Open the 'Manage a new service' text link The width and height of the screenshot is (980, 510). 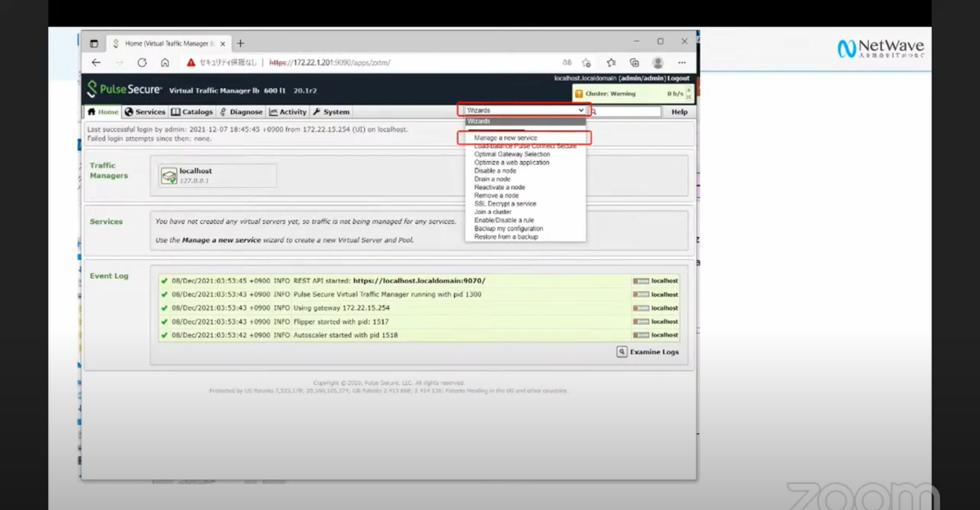tap(221, 240)
